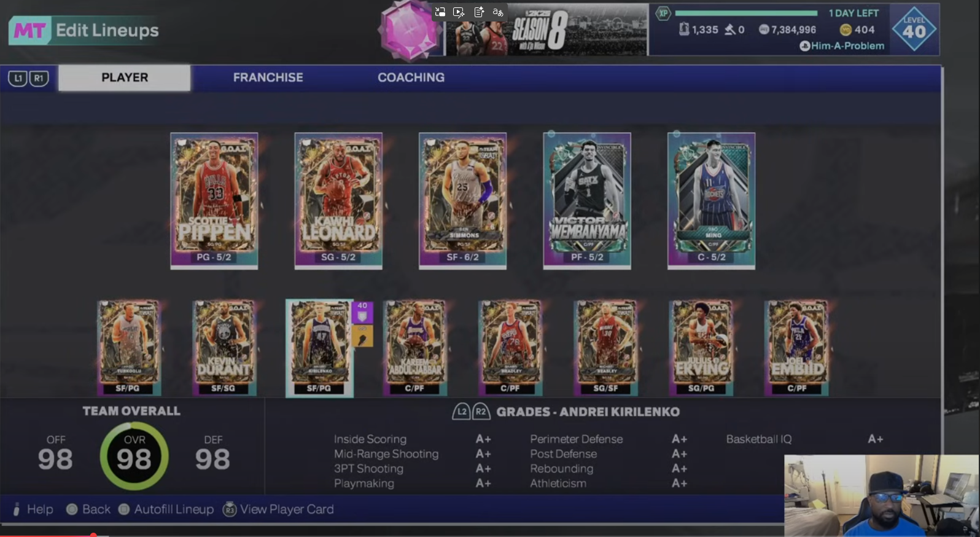Click the auction gavel icon beside 0
This screenshot has width=980, height=537.
(x=730, y=29)
